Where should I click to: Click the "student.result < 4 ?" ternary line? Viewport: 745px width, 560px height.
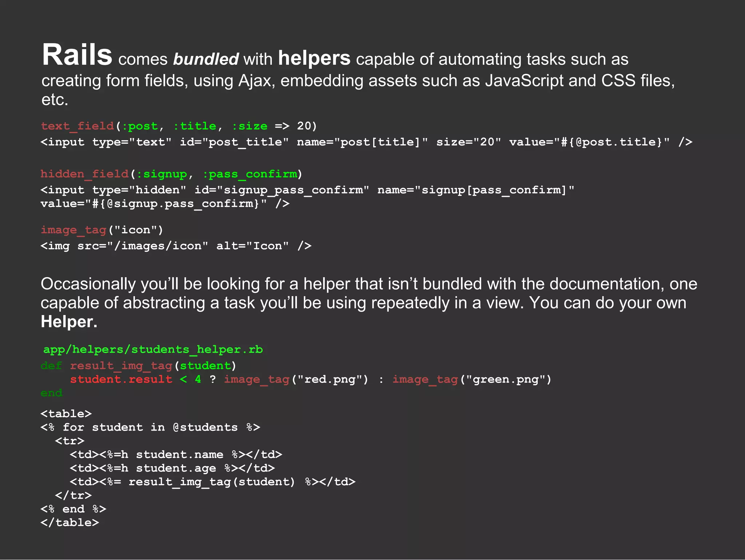[311, 380]
